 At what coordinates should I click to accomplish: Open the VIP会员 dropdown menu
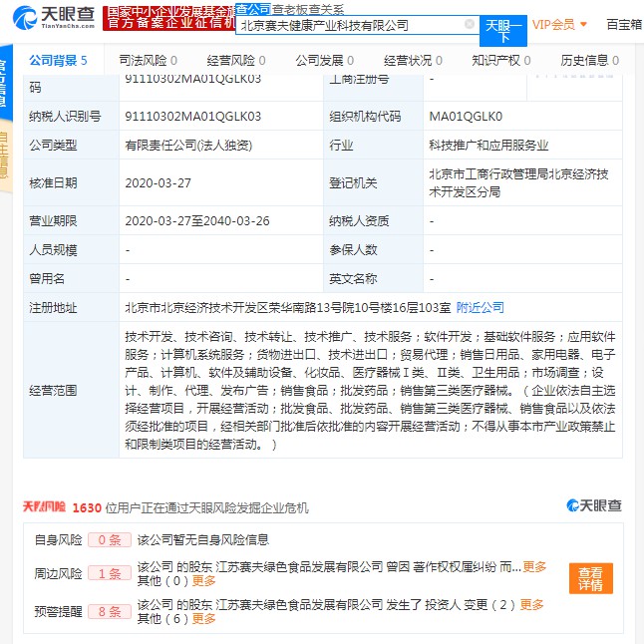click(x=559, y=25)
